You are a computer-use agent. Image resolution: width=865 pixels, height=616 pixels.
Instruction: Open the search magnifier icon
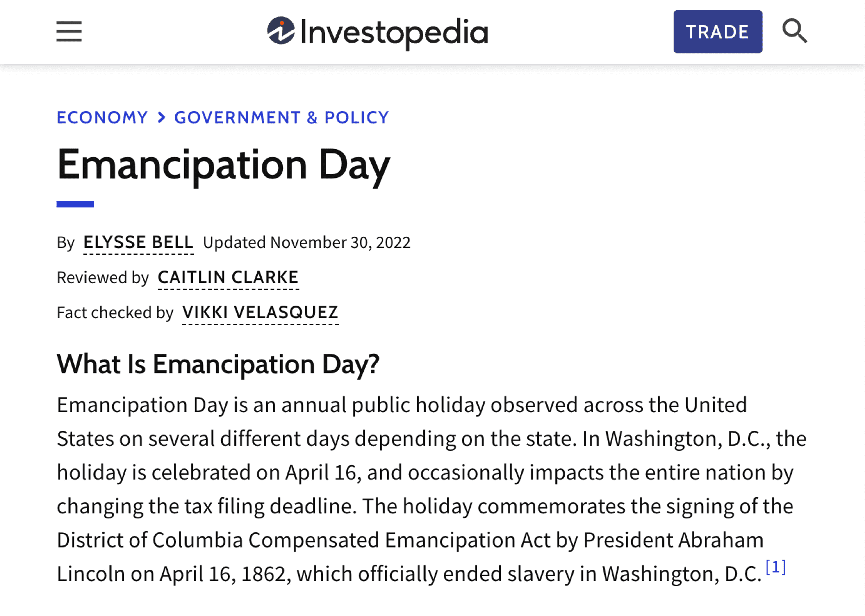click(794, 31)
